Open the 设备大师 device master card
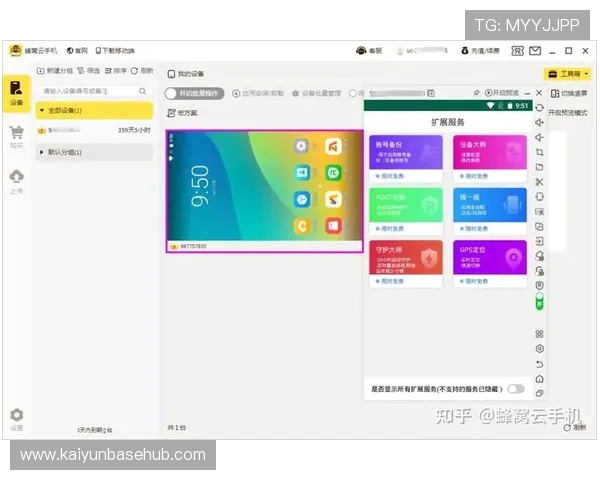Image resolution: width=600 pixels, height=480 pixels. [490, 158]
